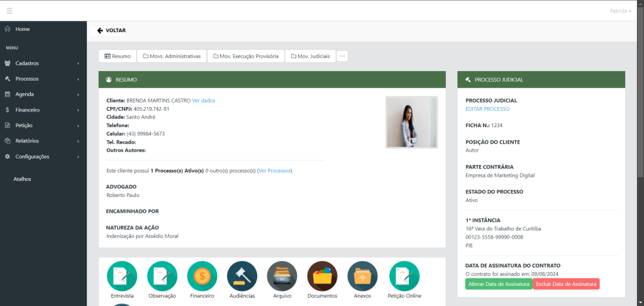Click the Anexos upload folder icon
This screenshot has height=306, width=644.
click(x=362, y=276)
